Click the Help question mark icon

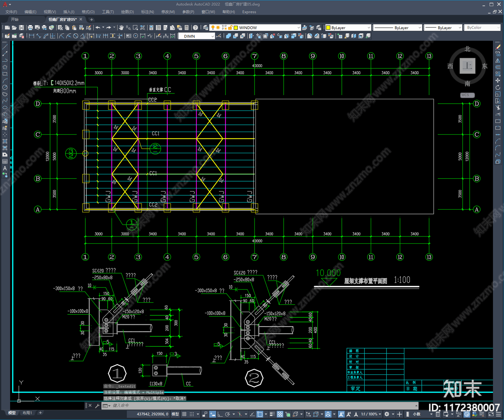(x=196, y=28)
